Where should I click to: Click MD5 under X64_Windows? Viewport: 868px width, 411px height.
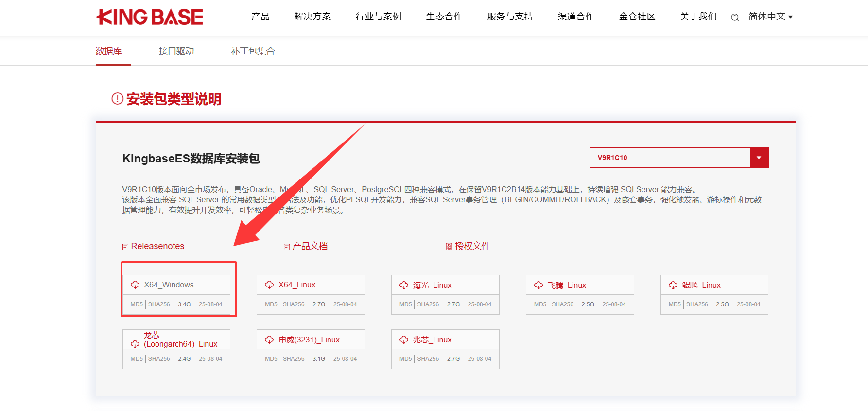point(137,304)
